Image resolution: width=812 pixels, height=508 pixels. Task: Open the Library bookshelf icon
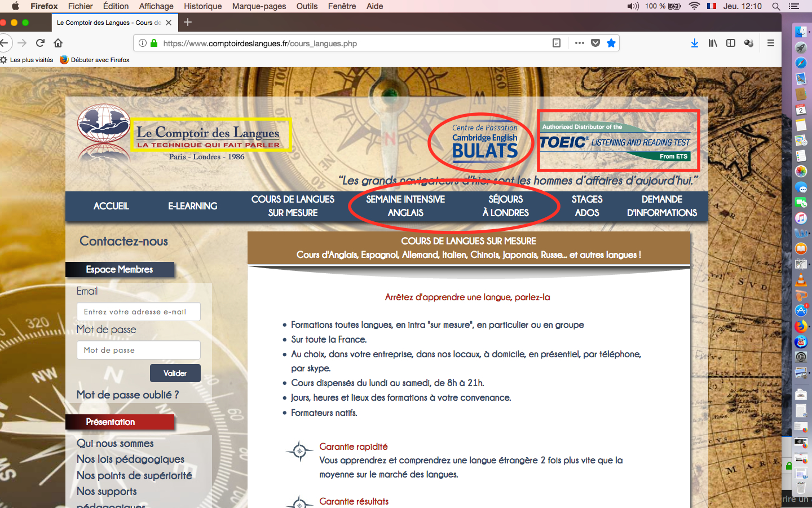pyautogui.click(x=713, y=43)
